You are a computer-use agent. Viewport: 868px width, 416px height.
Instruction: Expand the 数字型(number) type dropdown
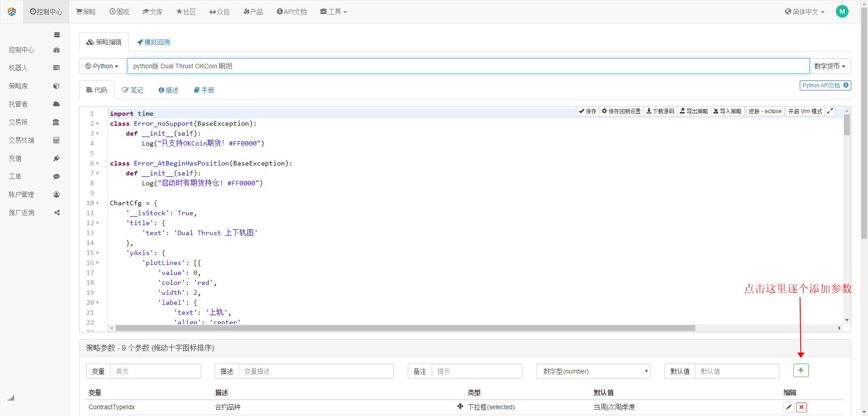tap(593, 371)
